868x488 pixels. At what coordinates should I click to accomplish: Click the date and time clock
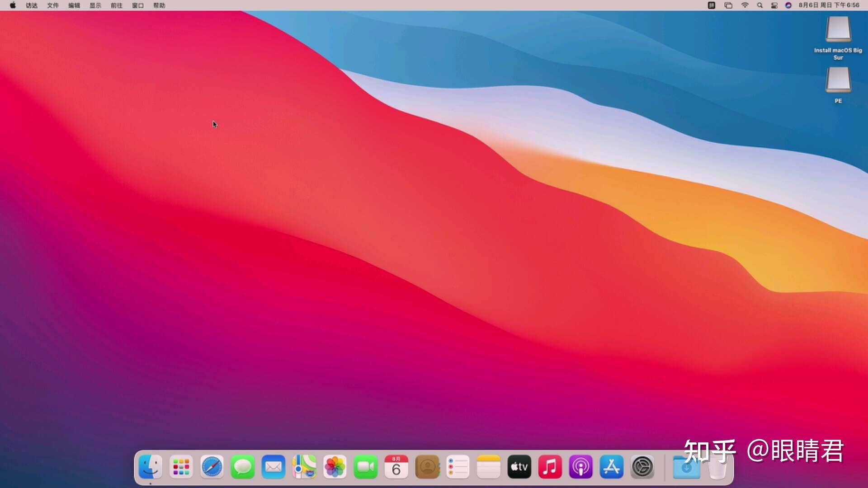[829, 5]
